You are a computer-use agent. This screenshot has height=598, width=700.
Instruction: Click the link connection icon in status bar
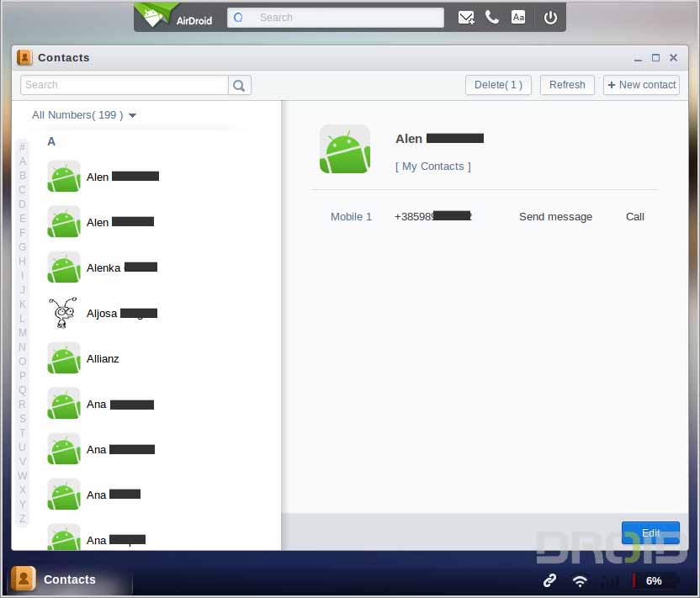click(x=549, y=580)
